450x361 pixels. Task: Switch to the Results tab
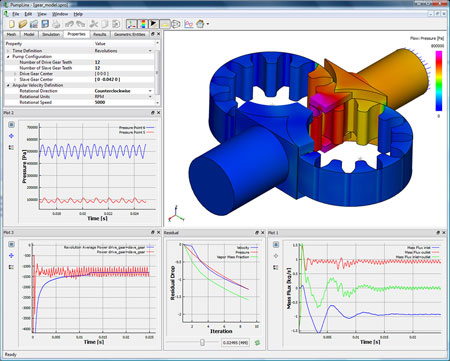pos(99,34)
